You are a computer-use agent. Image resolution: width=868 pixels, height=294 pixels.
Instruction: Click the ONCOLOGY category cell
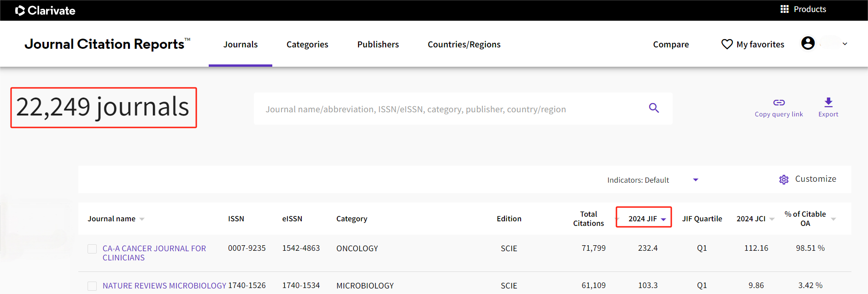tap(357, 248)
